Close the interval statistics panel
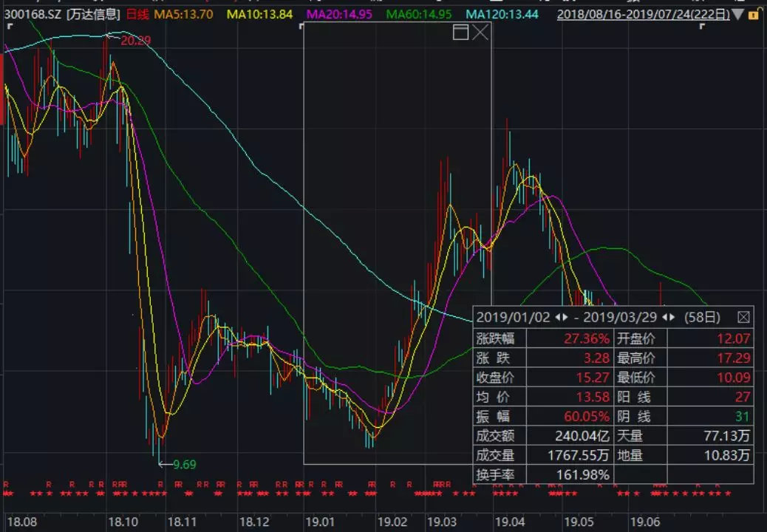Viewport: 767px width, 532px height. point(743,317)
